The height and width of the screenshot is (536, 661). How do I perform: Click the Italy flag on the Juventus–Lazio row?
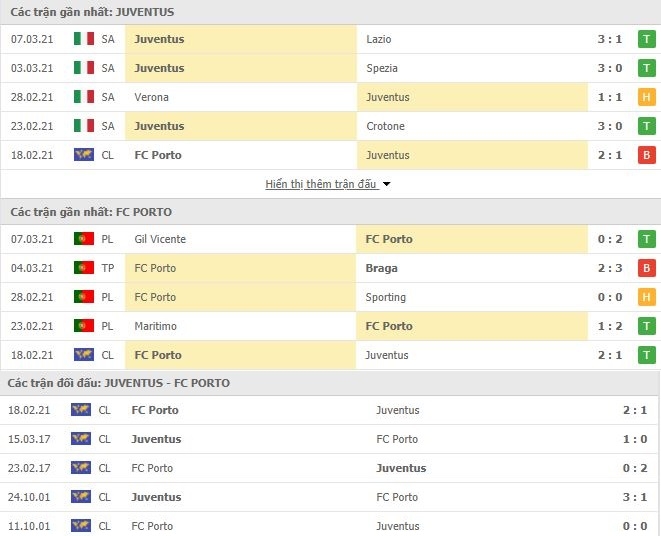coord(83,39)
